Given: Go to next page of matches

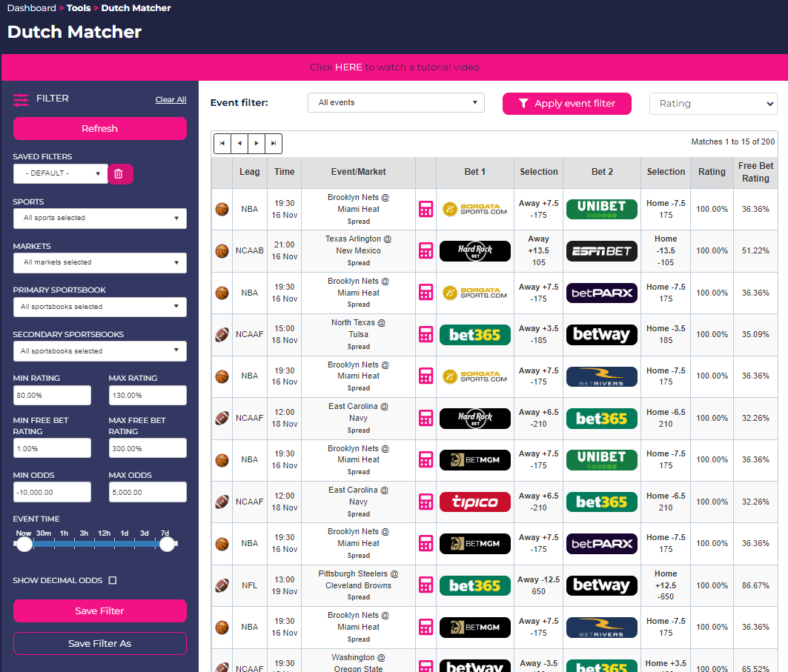Looking at the screenshot, I should pos(256,144).
